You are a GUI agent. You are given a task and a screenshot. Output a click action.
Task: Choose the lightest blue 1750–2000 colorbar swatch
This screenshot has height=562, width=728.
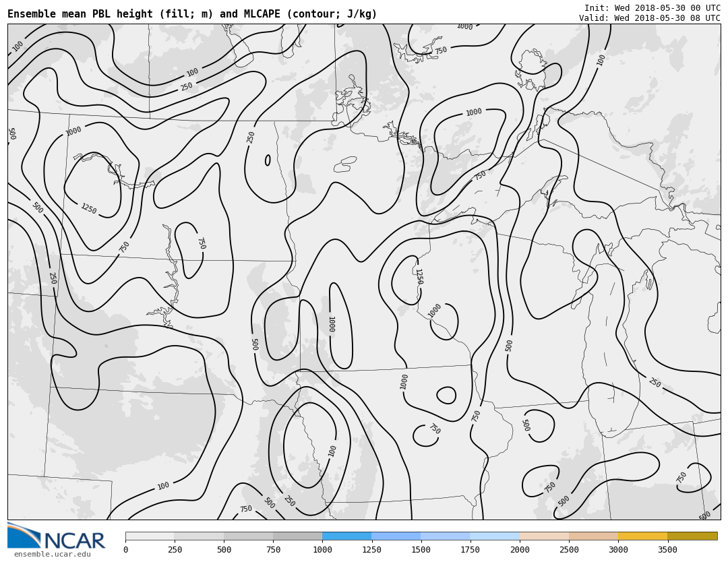click(495, 536)
